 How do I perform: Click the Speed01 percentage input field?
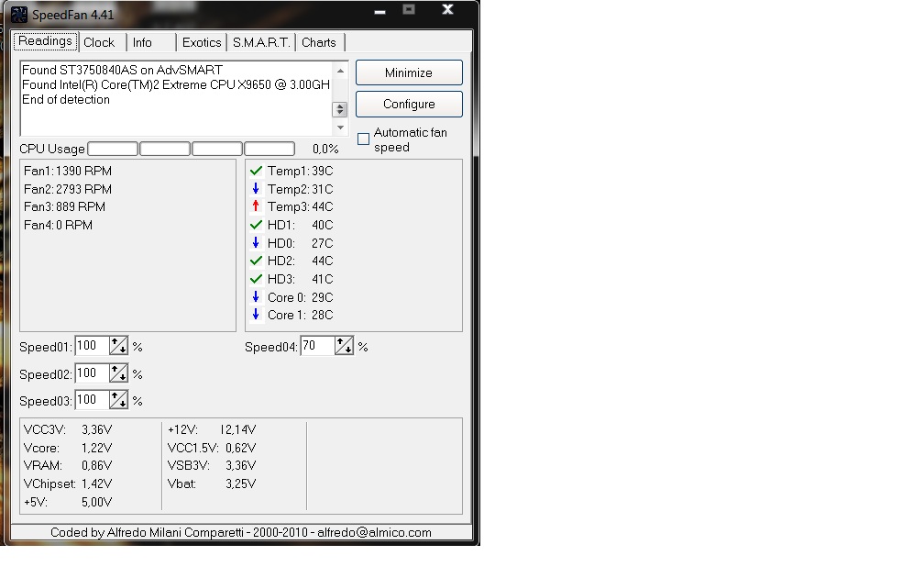[92, 346]
